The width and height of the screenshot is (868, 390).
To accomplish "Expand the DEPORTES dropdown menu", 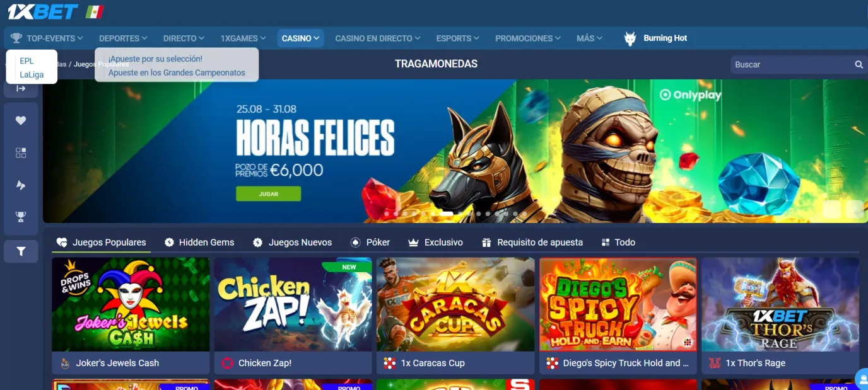I will click(123, 38).
